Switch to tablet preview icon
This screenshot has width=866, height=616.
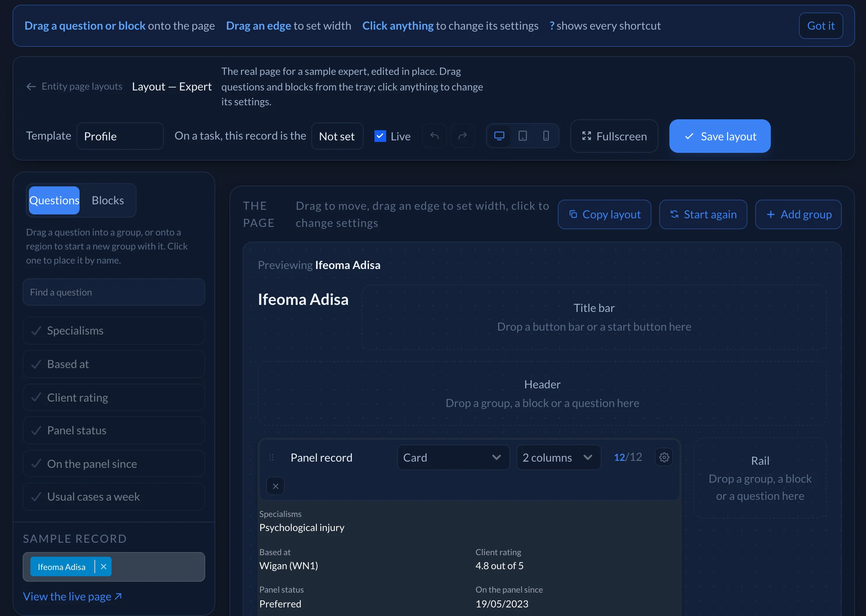(523, 136)
